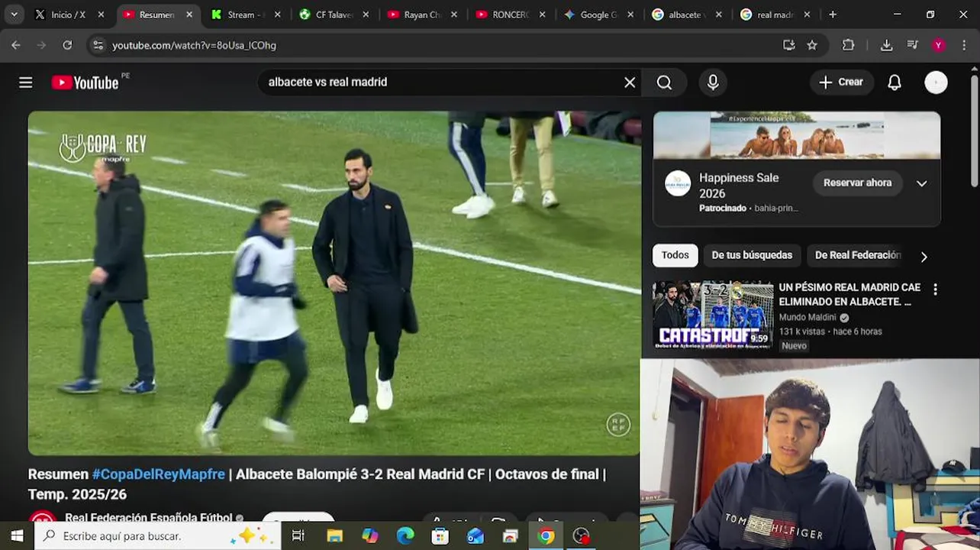The image size is (980, 550).
Task: Click the CATASTROFE video thumbnail
Action: [713, 315]
